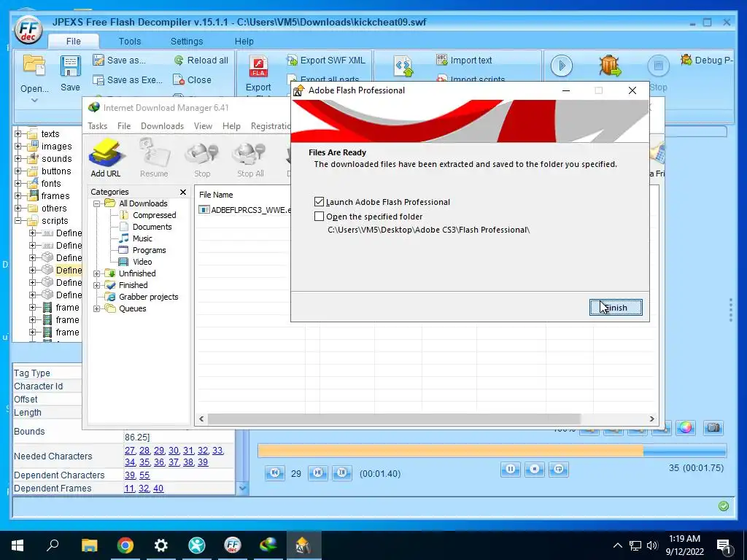
Task: Expand the Finished category
Action: (x=96, y=285)
